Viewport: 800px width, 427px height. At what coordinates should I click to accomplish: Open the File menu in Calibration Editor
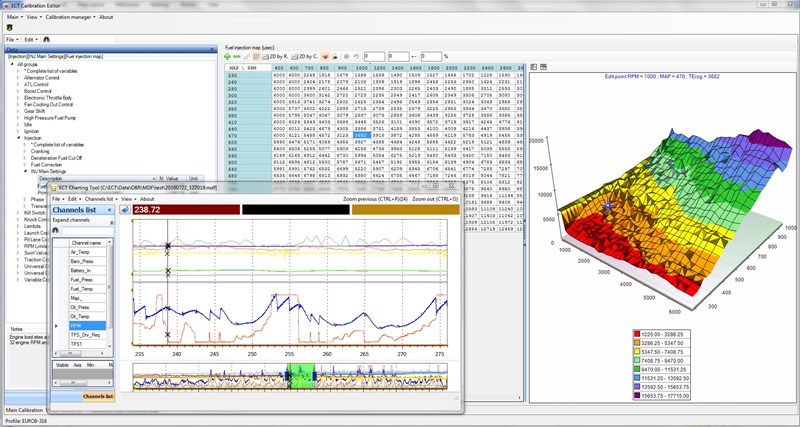[x=12, y=39]
